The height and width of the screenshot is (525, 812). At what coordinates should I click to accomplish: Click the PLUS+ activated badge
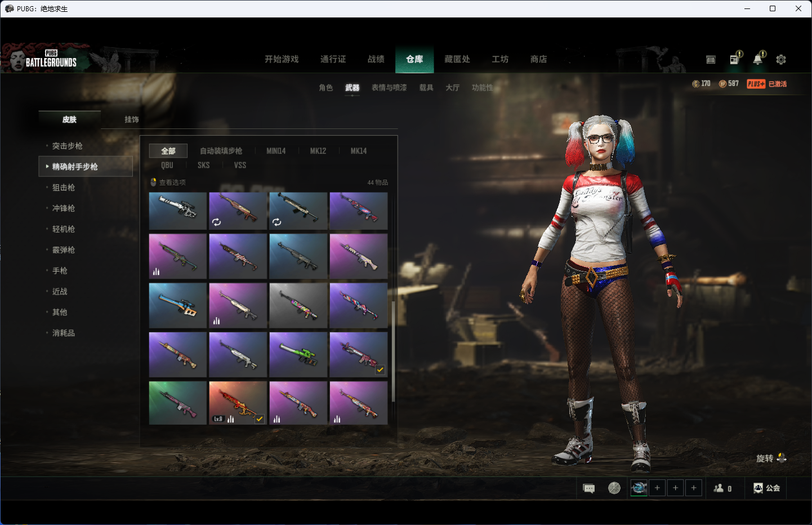tap(766, 84)
